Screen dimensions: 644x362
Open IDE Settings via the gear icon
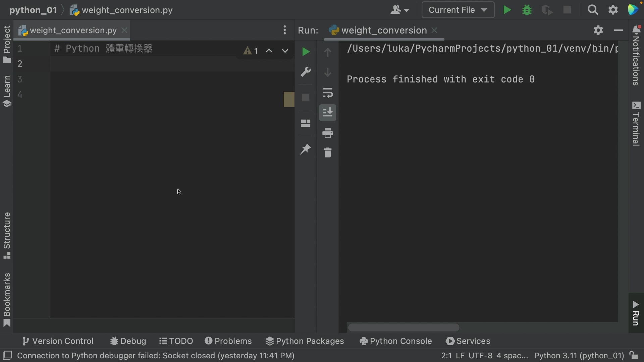[x=613, y=10]
